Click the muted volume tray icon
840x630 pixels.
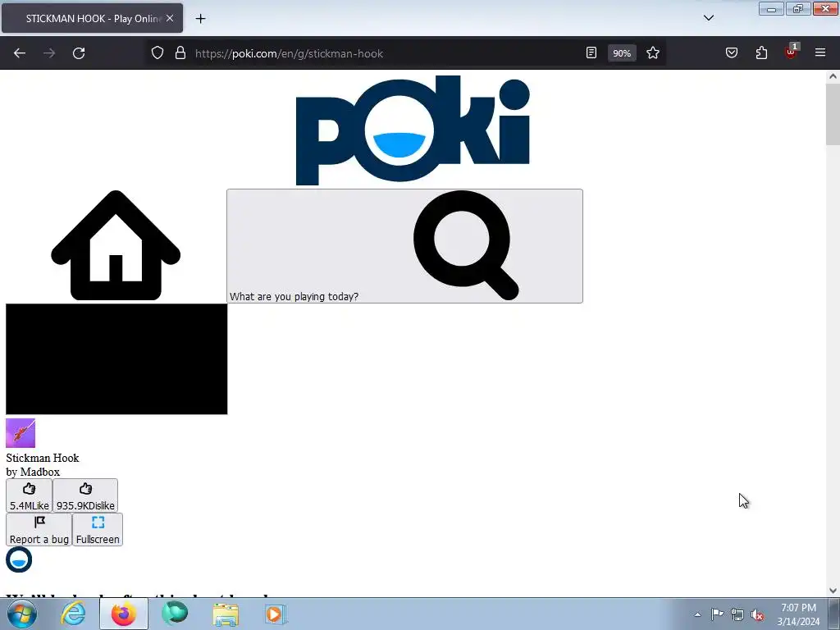757,614
